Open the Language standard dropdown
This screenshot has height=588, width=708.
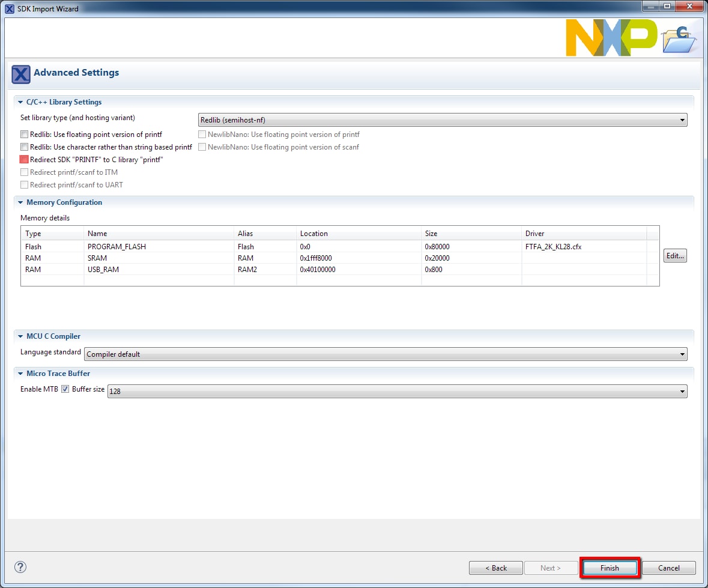tap(386, 354)
